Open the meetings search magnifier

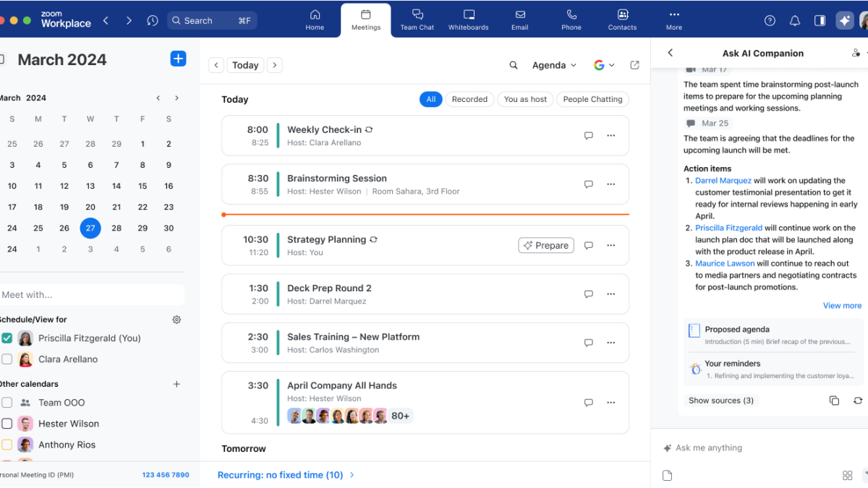point(514,65)
